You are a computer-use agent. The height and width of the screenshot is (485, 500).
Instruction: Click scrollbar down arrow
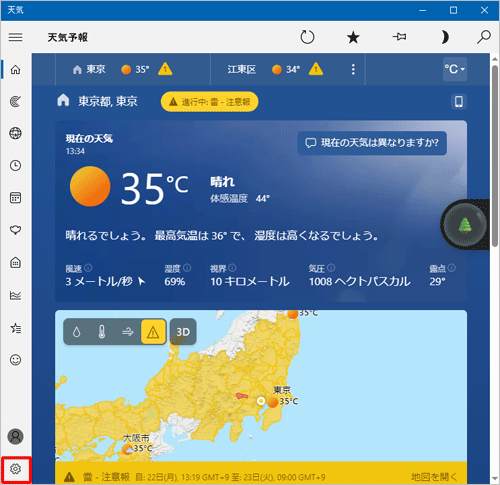[495, 479]
